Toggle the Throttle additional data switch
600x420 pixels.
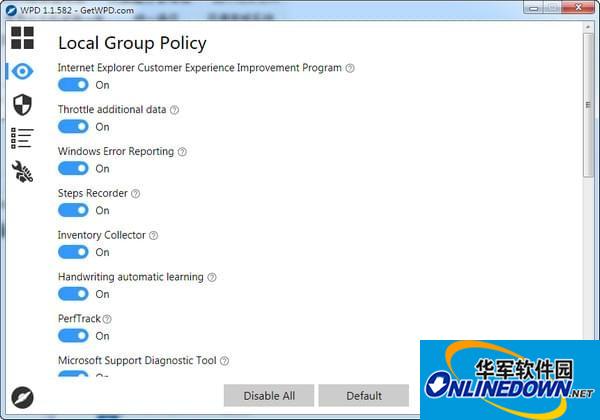tap(73, 127)
